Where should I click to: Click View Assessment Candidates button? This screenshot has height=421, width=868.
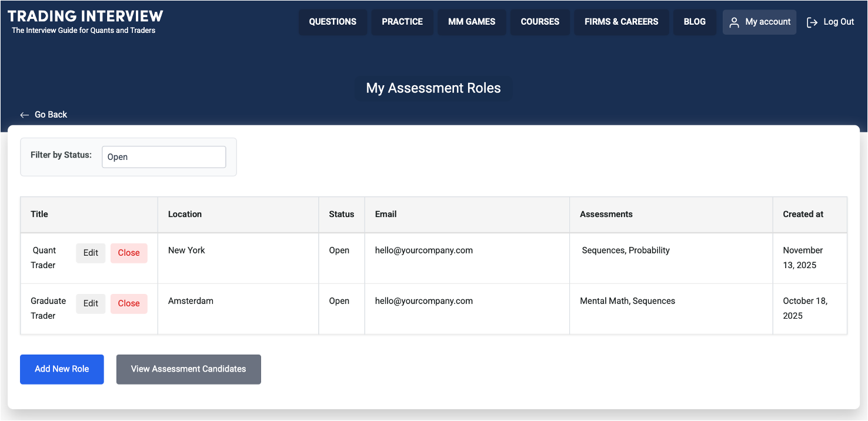(188, 369)
